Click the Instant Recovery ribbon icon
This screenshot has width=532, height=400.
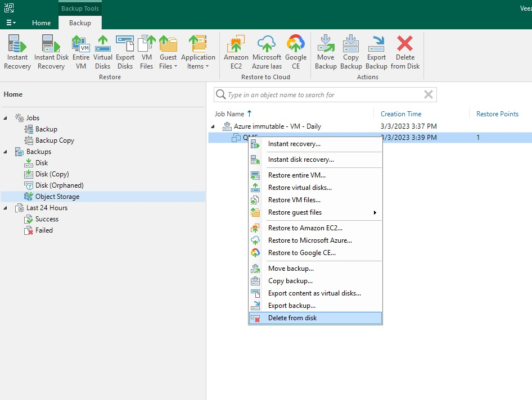[x=17, y=52]
